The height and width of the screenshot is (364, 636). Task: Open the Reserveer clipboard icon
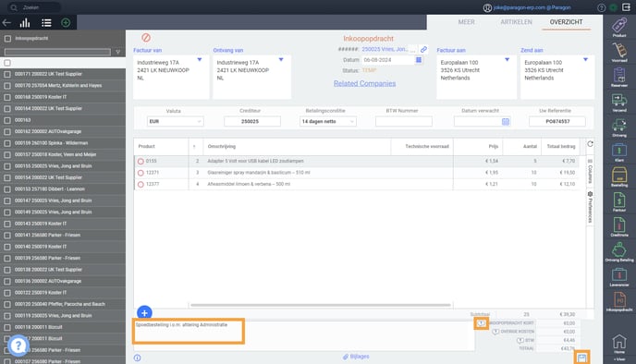coord(619,76)
